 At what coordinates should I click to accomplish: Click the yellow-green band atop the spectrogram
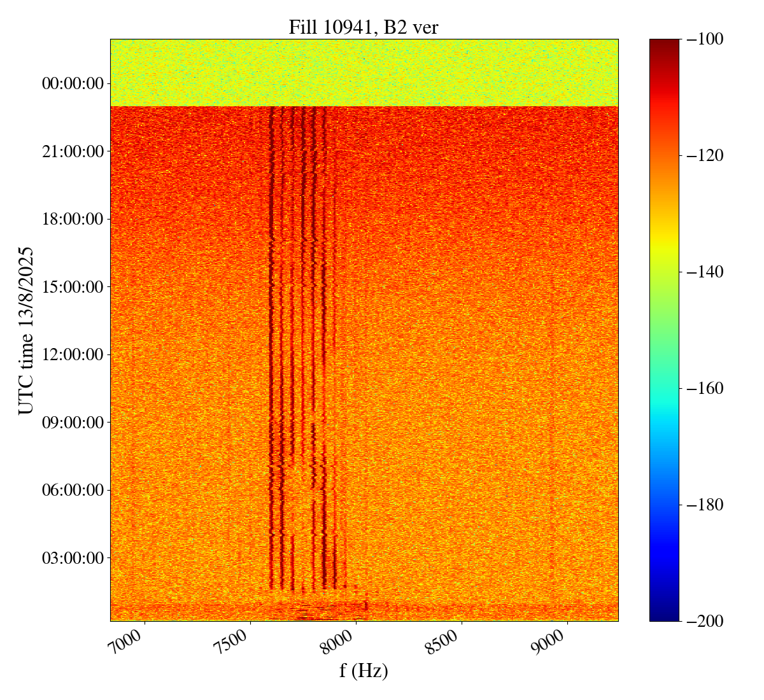point(364,73)
